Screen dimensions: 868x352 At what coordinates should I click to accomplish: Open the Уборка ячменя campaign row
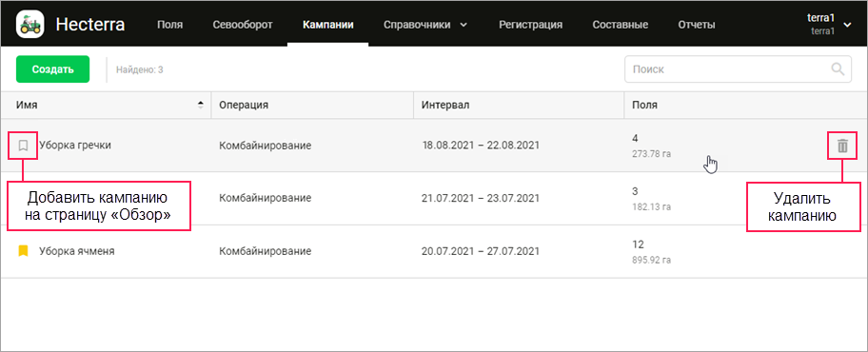(x=433, y=251)
